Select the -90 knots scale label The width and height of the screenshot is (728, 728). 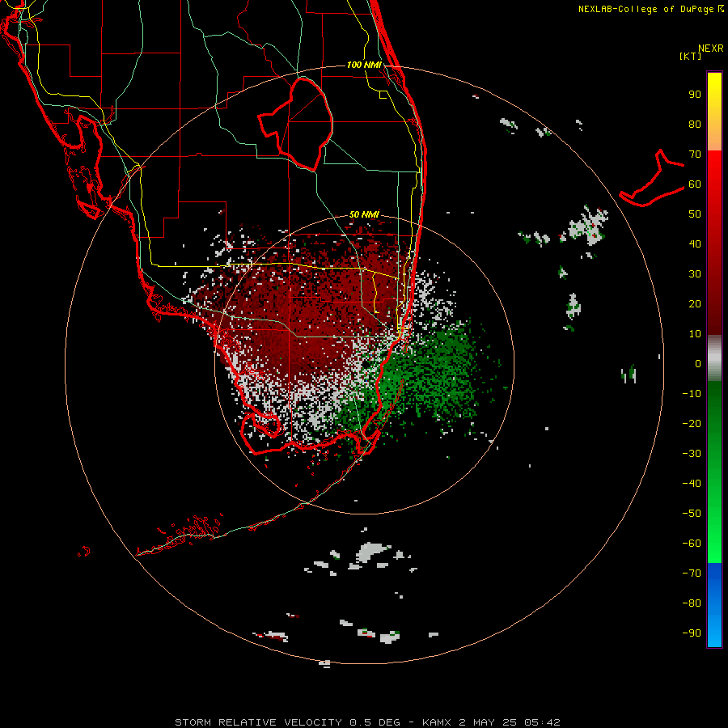click(692, 633)
